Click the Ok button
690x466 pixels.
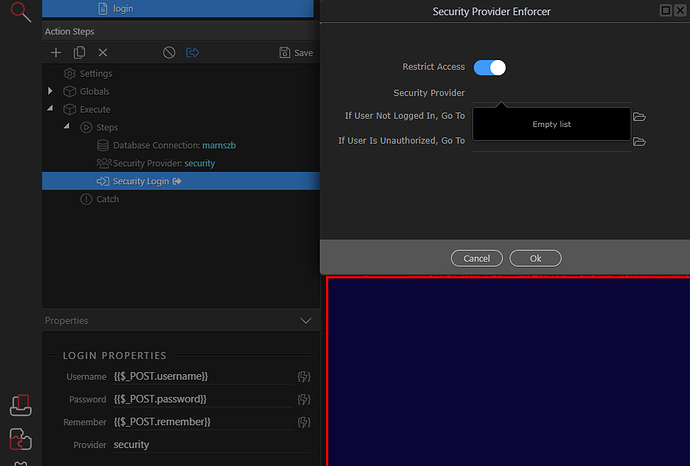536,258
